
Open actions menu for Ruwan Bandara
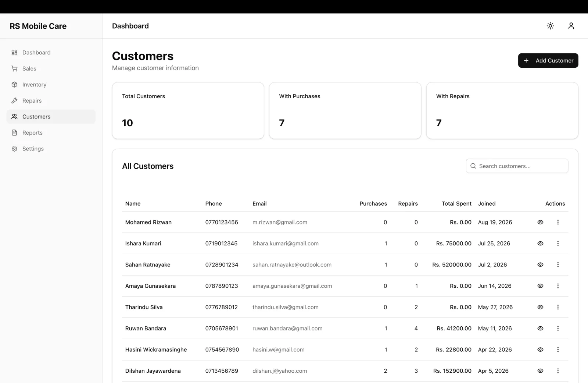pyautogui.click(x=558, y=328)
